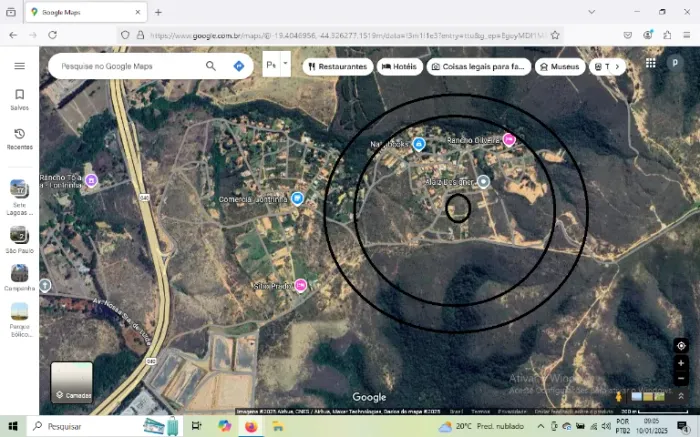Open the Salvos saved places panel
The width and height of the screenshot is (700, 437).
click(x=19, y=100)
